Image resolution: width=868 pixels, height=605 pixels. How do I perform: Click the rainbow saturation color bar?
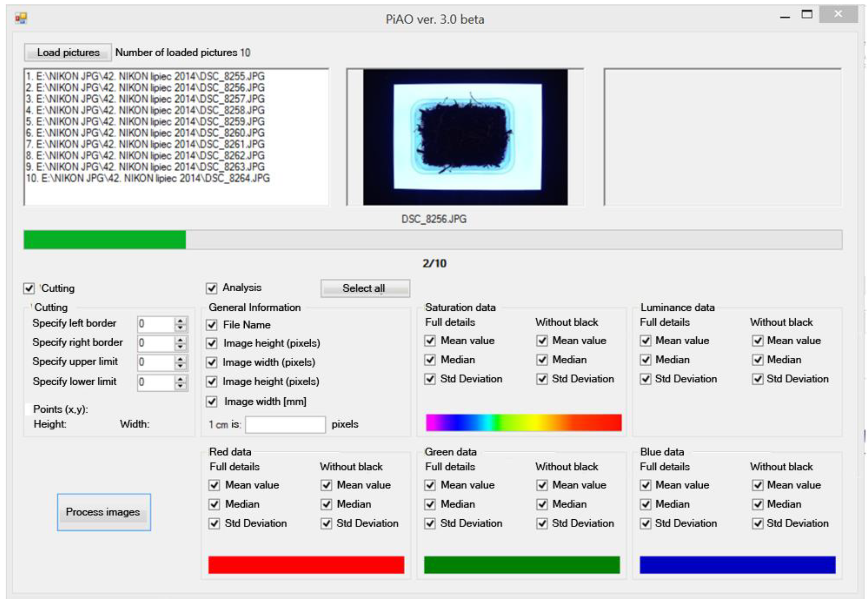524,423
